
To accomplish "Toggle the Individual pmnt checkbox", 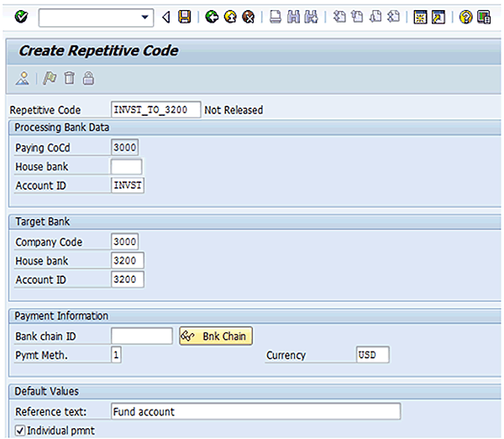I will click(20, 431).
